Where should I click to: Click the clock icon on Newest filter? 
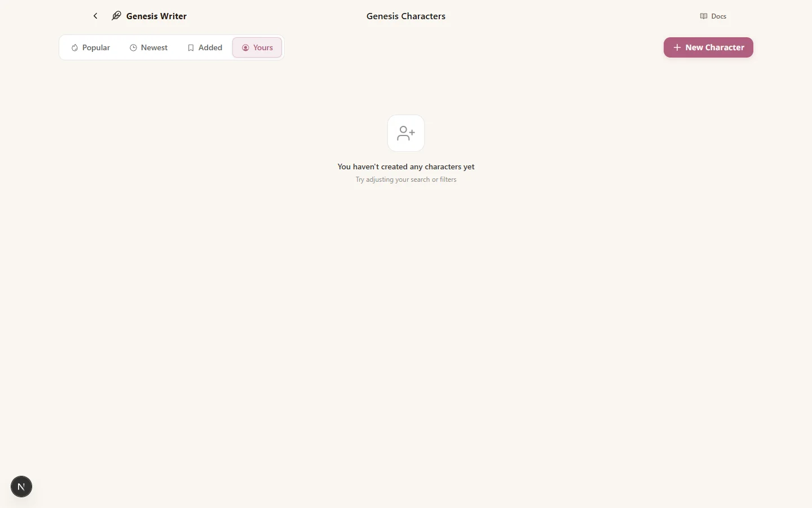133,47
